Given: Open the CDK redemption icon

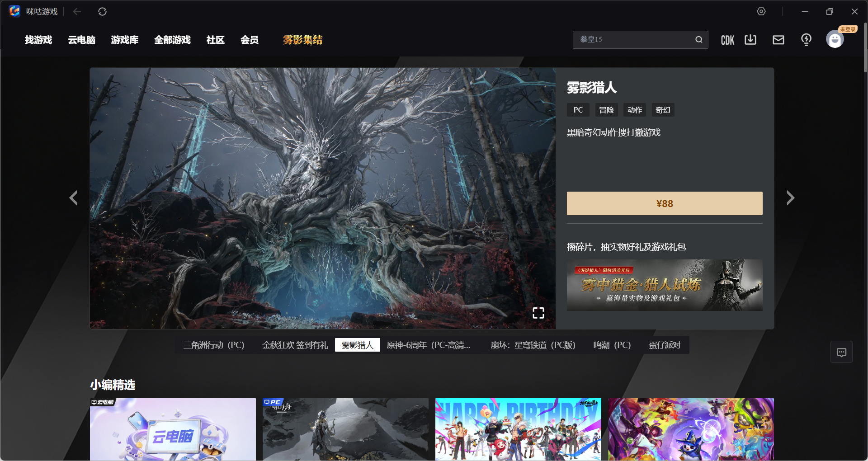Looking at the screenshot, I should click(727, 40).
